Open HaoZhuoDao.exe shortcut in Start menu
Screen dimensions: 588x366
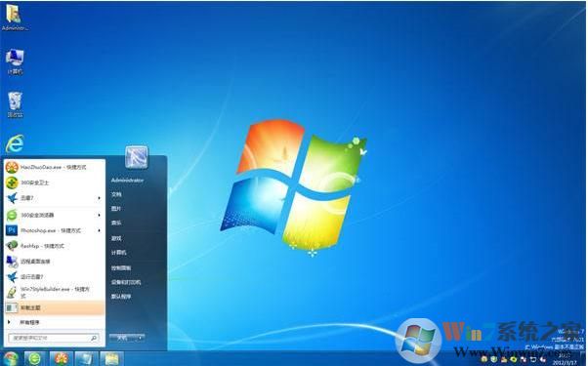[55, 167]
